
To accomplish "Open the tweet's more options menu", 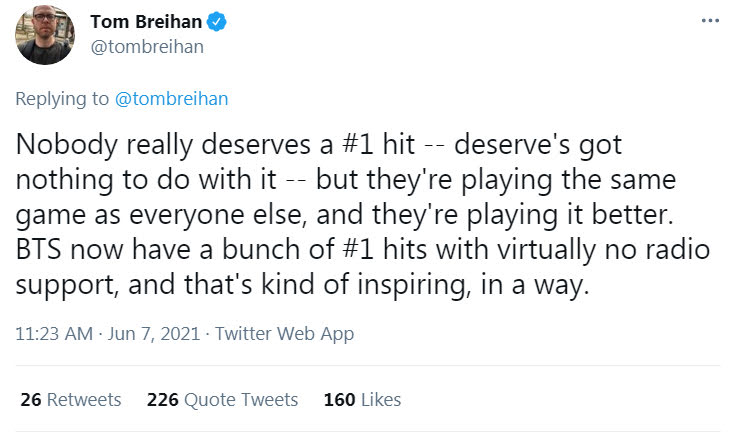I will 710,21.
